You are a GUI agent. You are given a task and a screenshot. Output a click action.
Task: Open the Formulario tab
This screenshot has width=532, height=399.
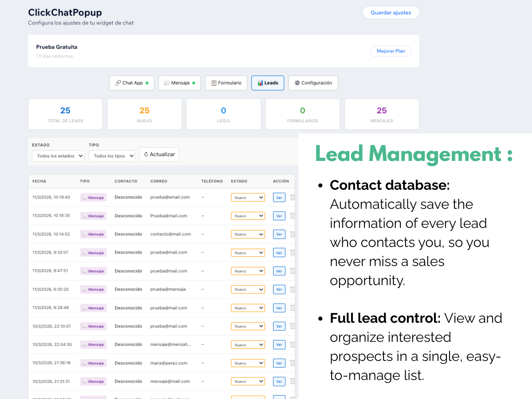[226, 83]
